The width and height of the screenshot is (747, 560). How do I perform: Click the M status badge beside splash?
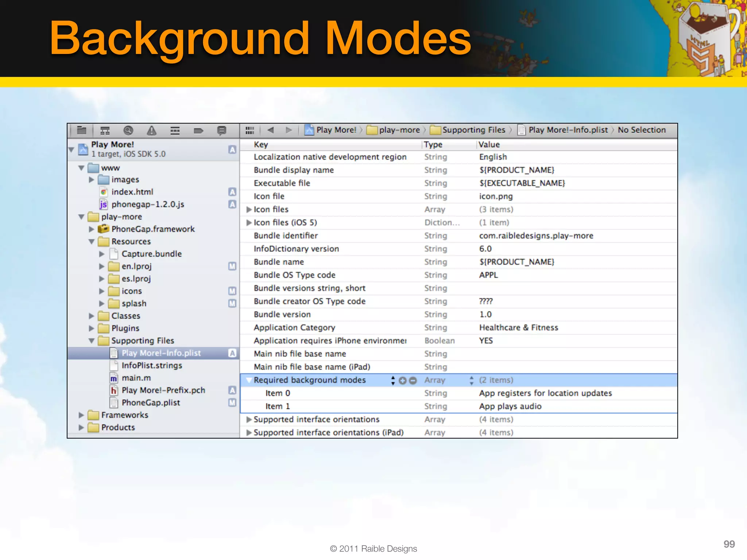(232, 303)
